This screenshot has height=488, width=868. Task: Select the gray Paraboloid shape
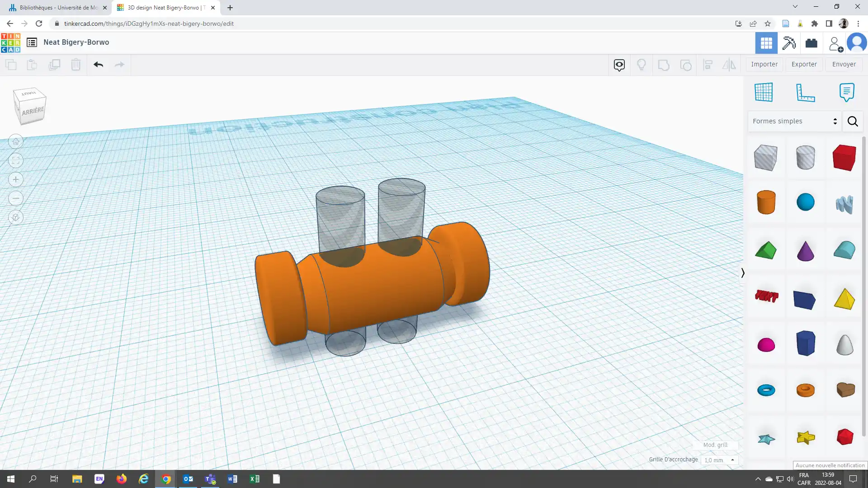tap(844, 345)
